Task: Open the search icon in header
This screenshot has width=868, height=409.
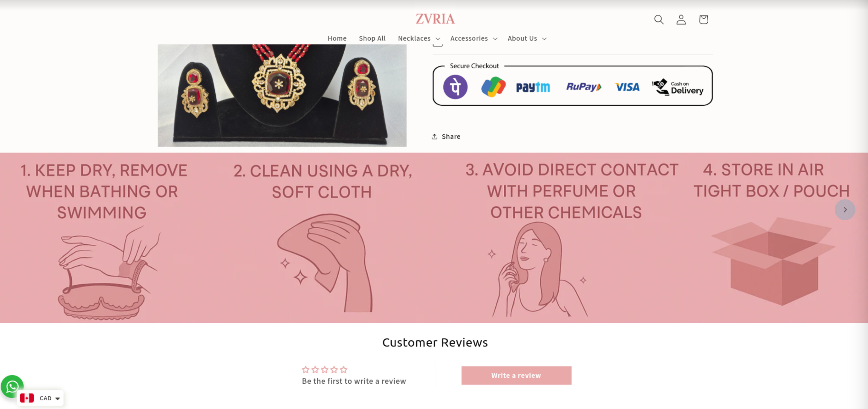Action: coord(659,20)
